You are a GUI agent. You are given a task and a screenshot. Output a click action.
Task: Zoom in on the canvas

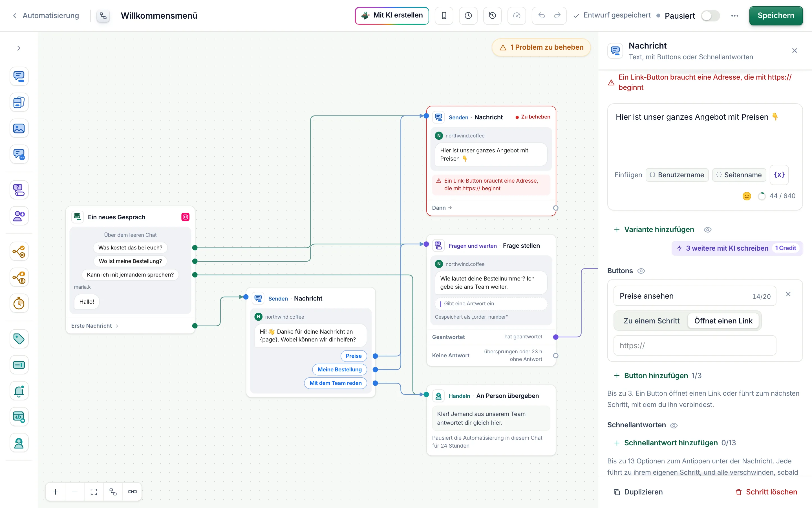pyautogui.click(x=56, y=492)
